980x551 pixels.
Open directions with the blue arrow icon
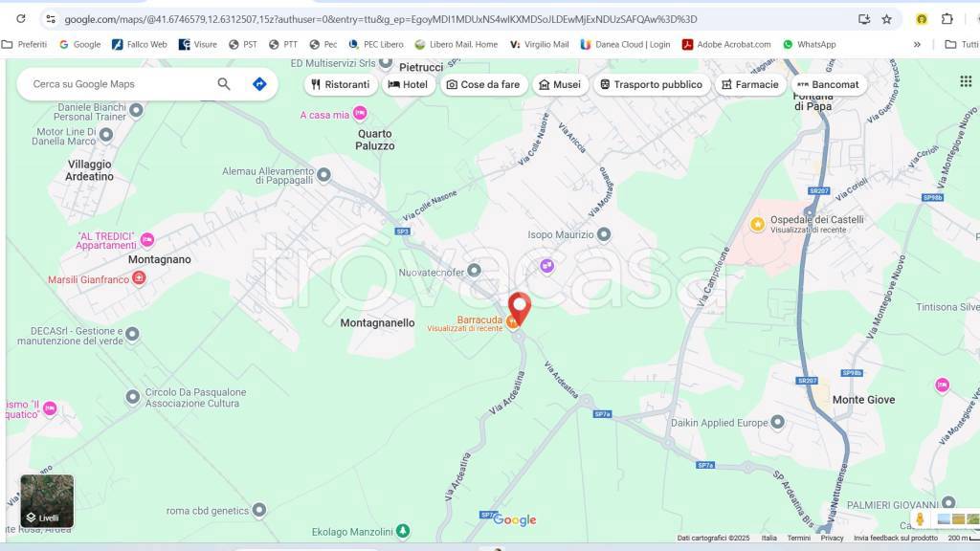pos(258,84)
